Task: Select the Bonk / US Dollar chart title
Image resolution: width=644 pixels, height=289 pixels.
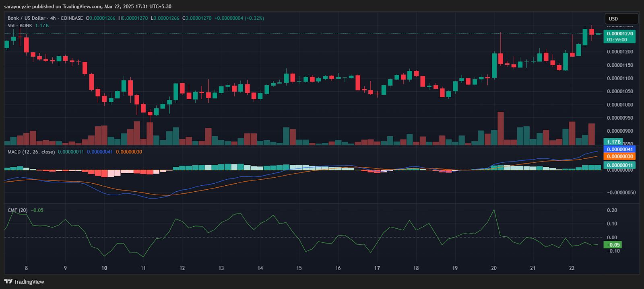Action: pos(27,18)
